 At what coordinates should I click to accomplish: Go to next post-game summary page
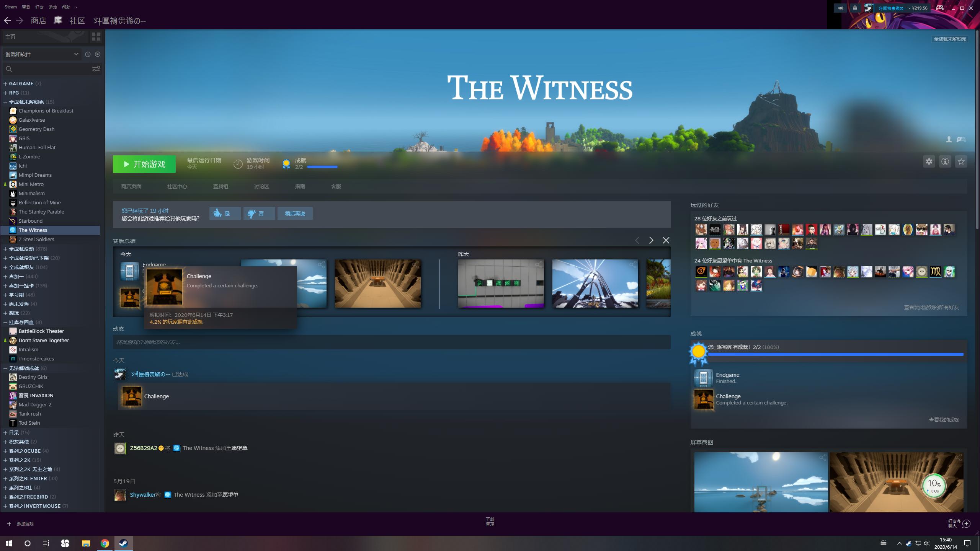pyautogui.click(x=651, y=240)
